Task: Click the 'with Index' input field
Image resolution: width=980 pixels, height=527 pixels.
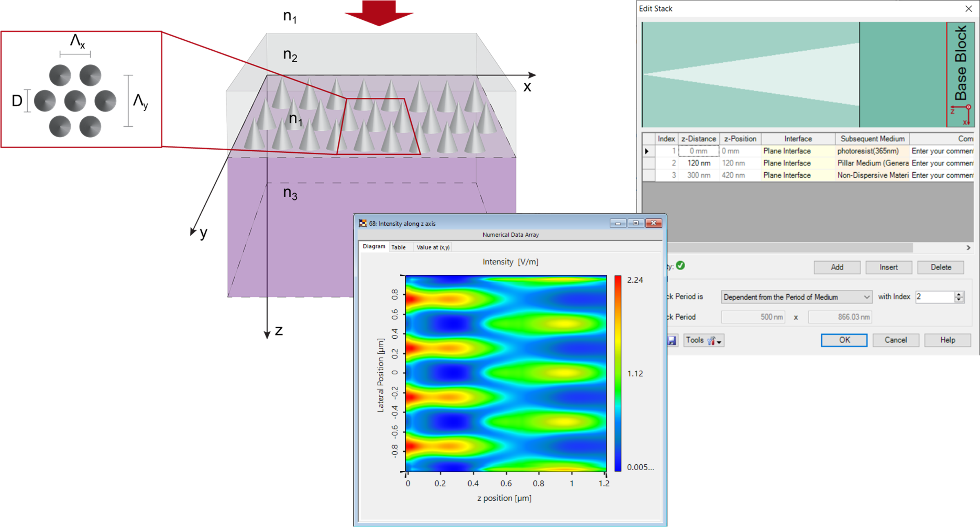Action: [935, 297]
